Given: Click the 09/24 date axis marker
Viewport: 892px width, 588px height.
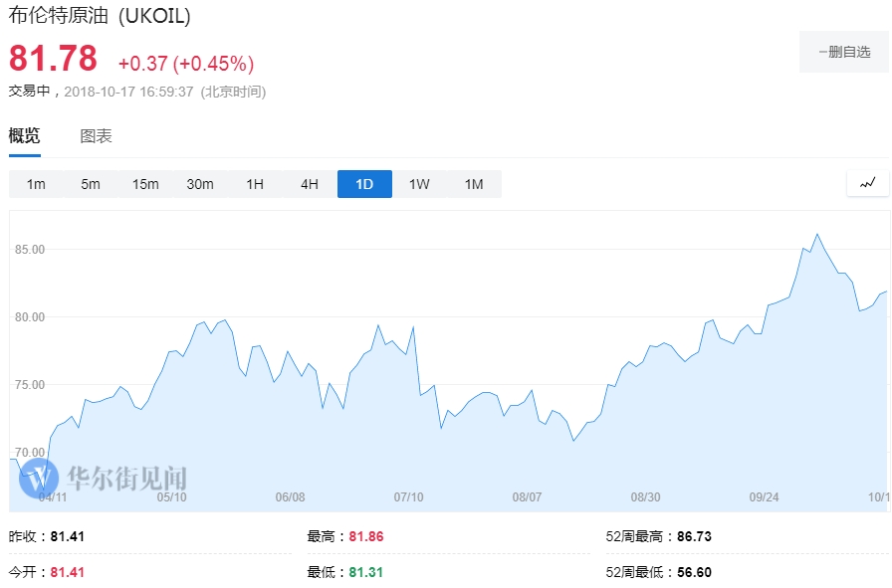Looking at the screenshot, I should [x=764, y=496].
